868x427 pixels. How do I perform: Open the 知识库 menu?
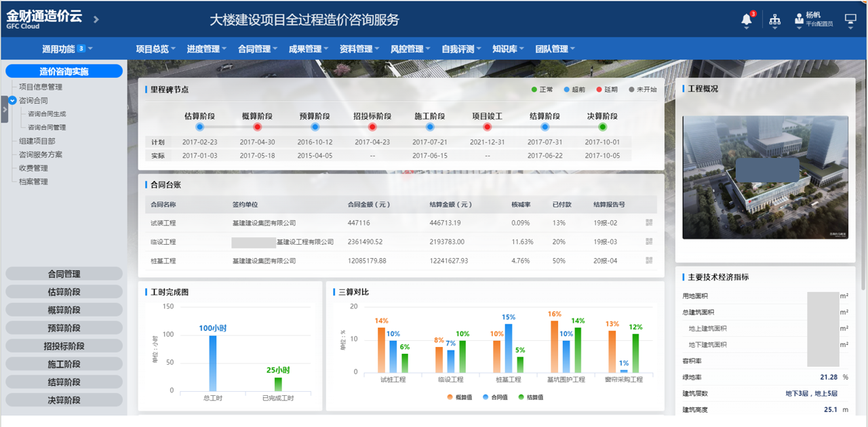[508, 49]
